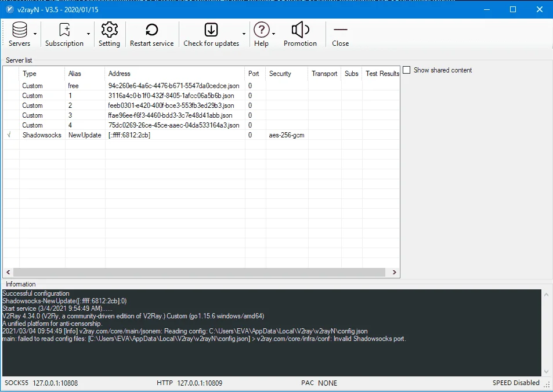Click Information log scroll down arrow

coord(546,372)
